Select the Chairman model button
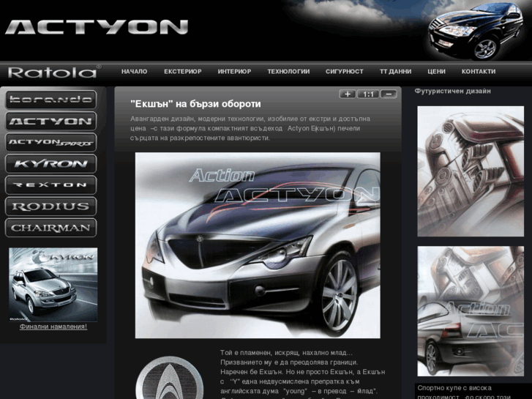 51,228
